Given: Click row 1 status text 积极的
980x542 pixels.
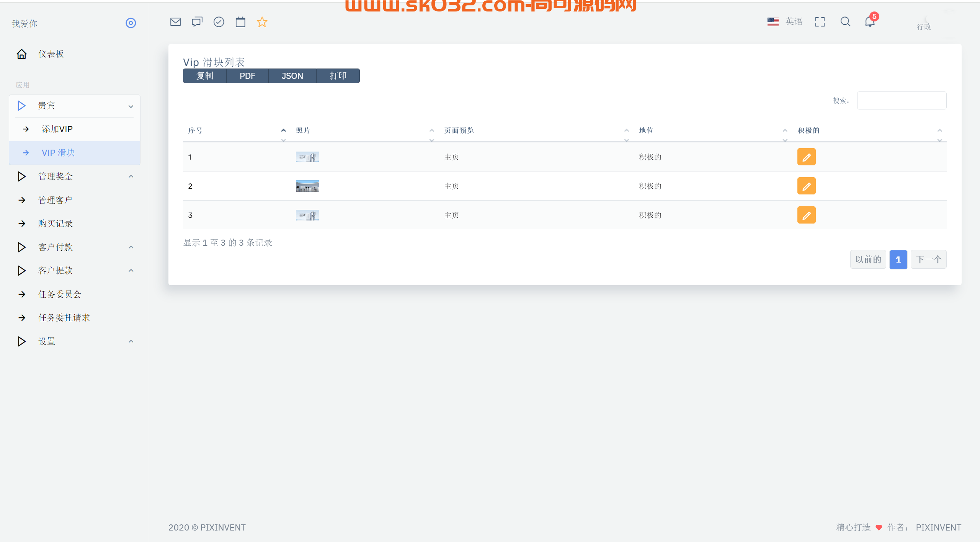Looking at the screenshot, I should tap(650, 157).
